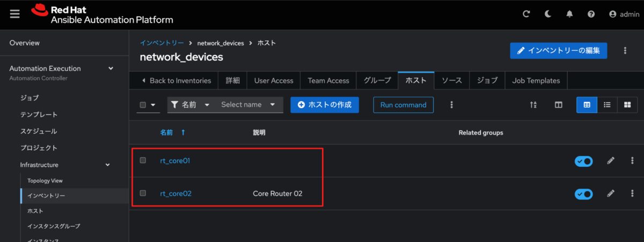Open スケジュール in sidebar
Image resolution: width=644 pixels, height=242 pixels.
[39, 131]
